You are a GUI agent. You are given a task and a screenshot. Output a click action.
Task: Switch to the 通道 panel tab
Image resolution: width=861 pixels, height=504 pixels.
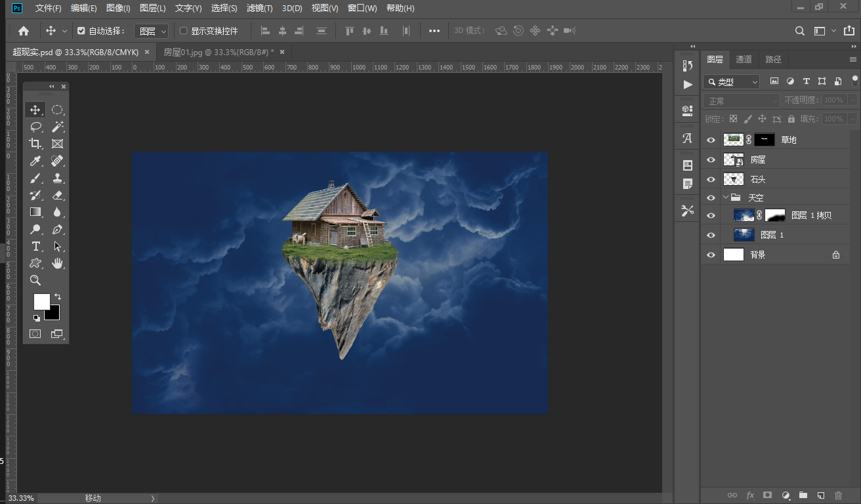pyautogui.click(x=744, y=59)
